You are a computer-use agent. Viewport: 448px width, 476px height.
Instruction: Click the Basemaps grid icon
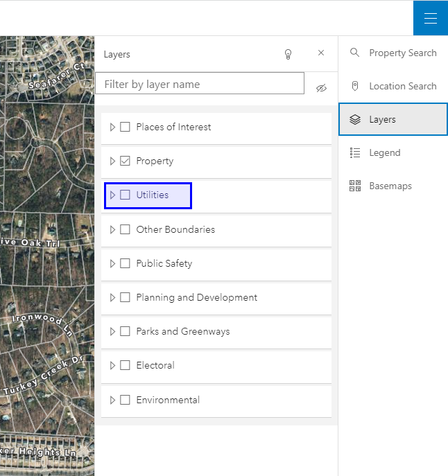click(354, 186)
